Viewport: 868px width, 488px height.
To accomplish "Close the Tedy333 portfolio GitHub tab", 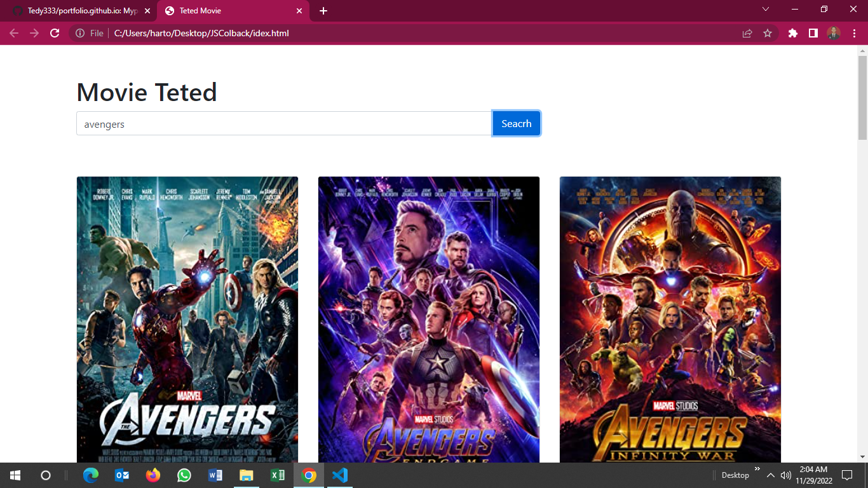I will [x=147, y=11].
